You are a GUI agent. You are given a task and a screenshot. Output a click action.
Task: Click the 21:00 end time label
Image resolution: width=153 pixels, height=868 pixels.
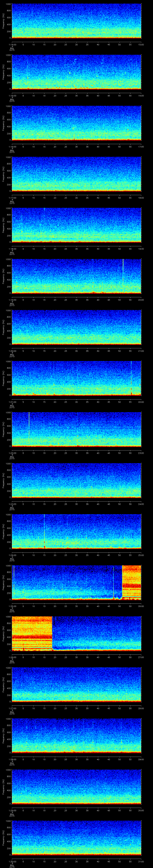coord(141,351)
